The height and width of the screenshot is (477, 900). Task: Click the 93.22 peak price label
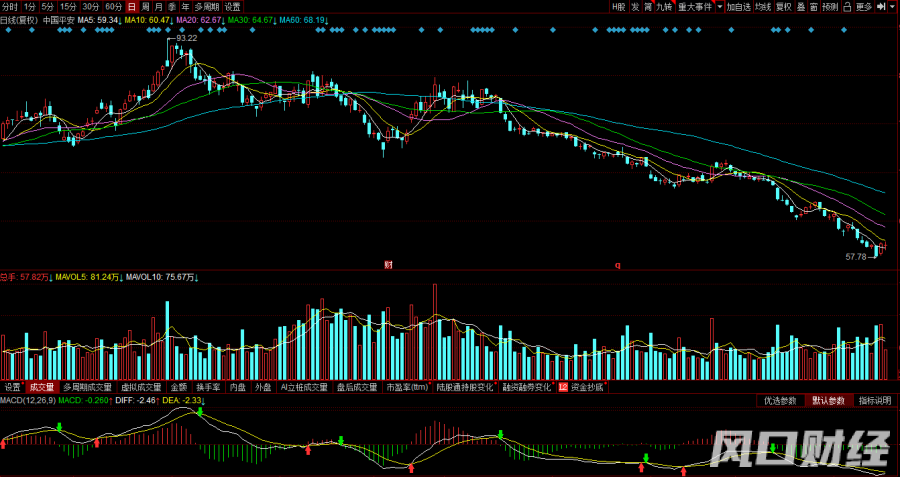(x=186, y=38)
